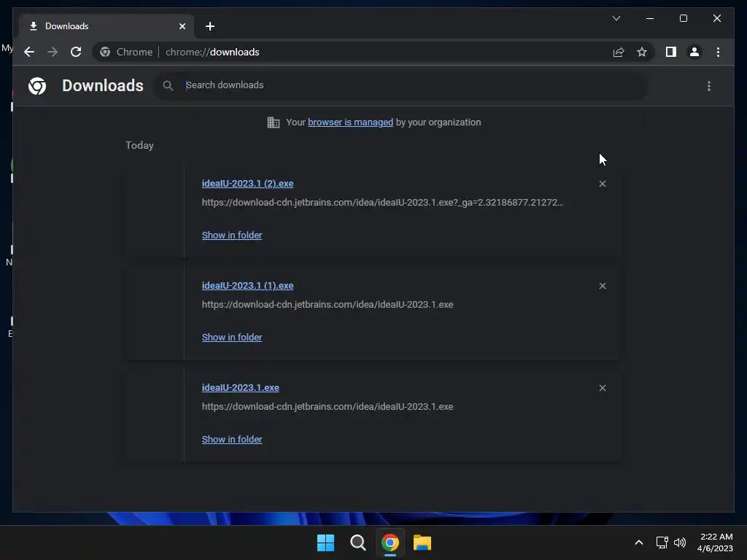Bookmark this tab with star icon

coord(642,52)
